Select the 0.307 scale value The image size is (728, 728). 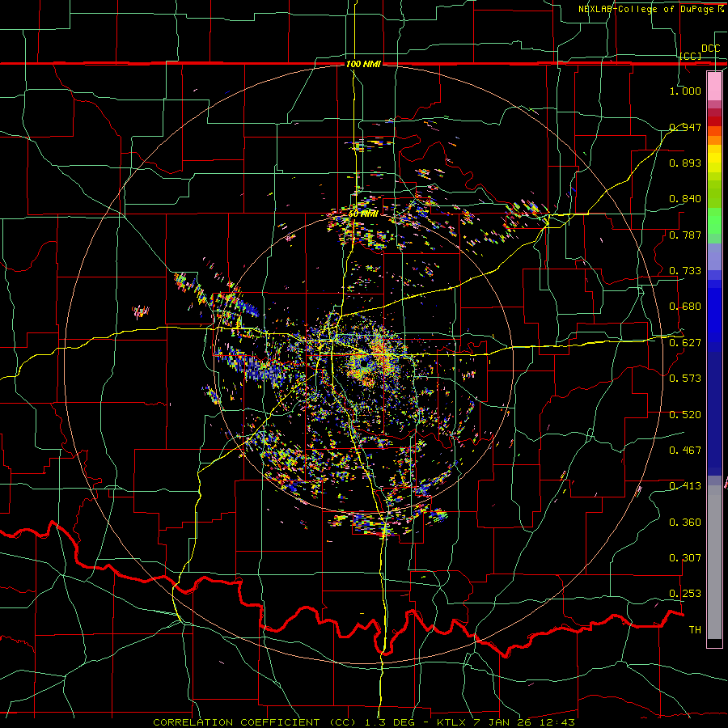click(685, 558)
